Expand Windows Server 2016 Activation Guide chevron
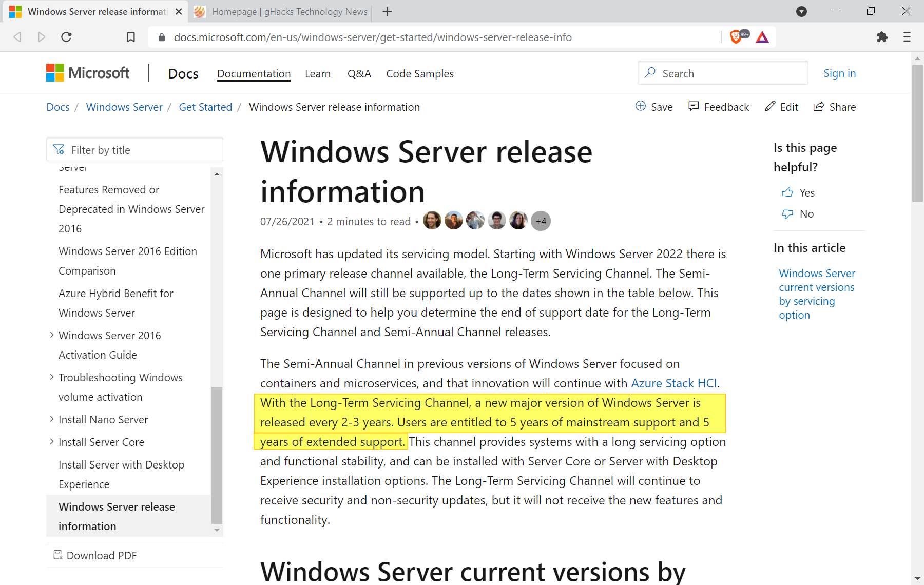The height and width of the screenshot is (585, 924). point(52,335)
